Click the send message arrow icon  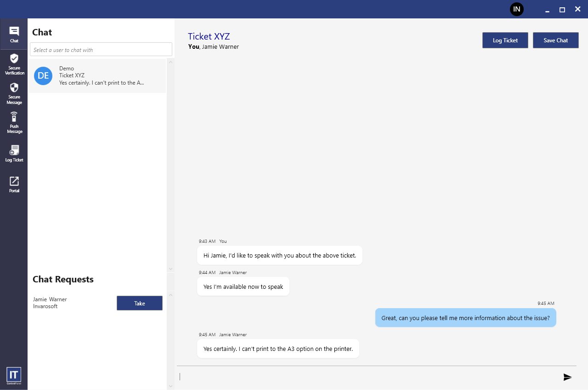pyautogui.click(x=567, y=377)
